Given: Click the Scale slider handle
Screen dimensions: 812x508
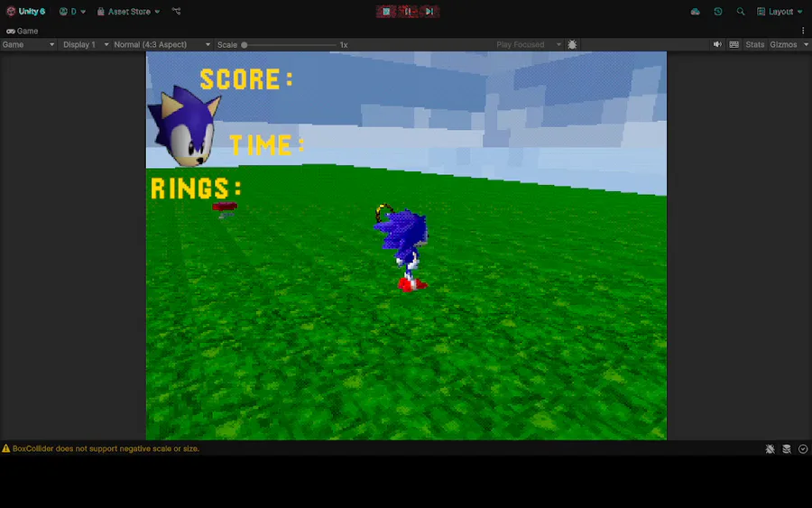Looking at the screenshot, I should (x=244, y=45).
